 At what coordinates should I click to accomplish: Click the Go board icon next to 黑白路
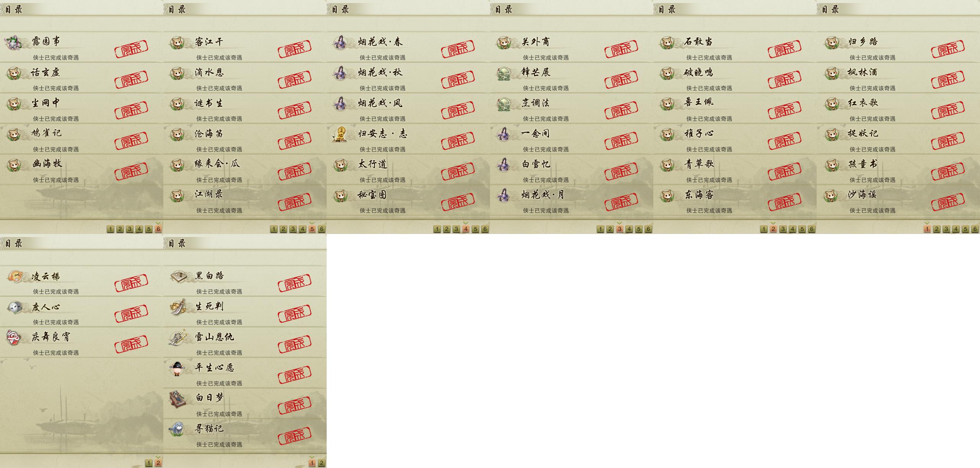click(178, 276)
